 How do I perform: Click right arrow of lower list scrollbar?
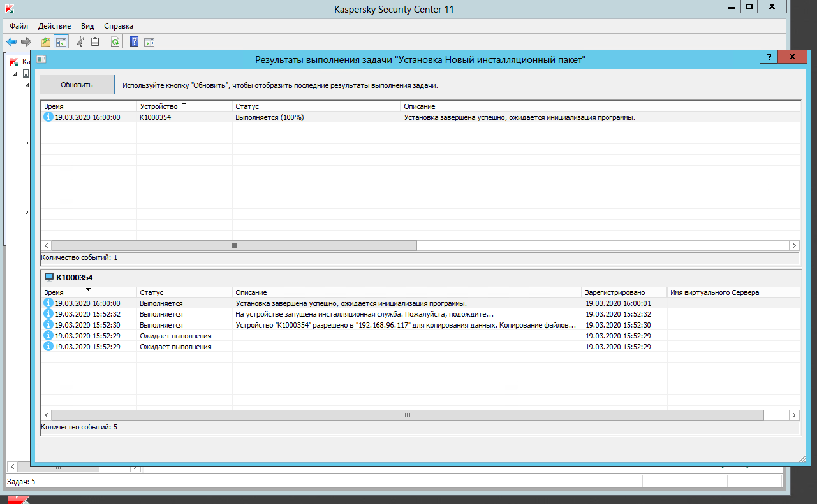[x=794, y=415]
